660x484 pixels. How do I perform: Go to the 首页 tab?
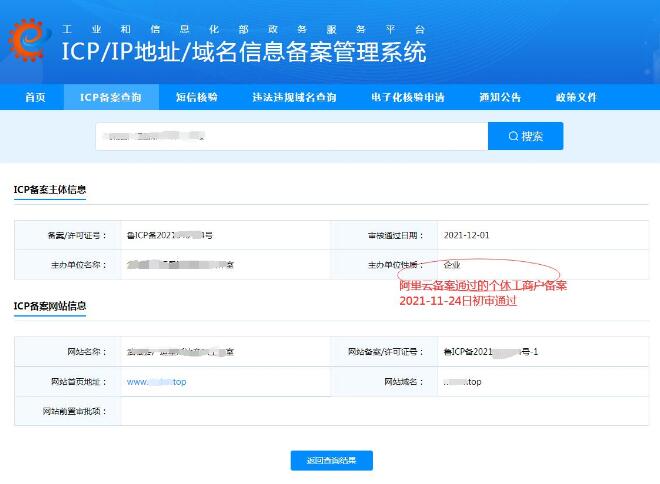point(35,97)
